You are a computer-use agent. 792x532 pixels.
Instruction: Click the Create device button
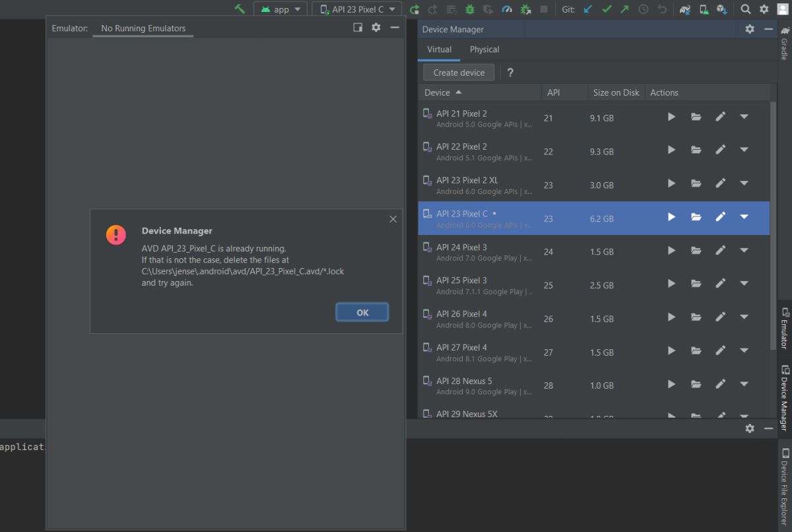[459, 73]
